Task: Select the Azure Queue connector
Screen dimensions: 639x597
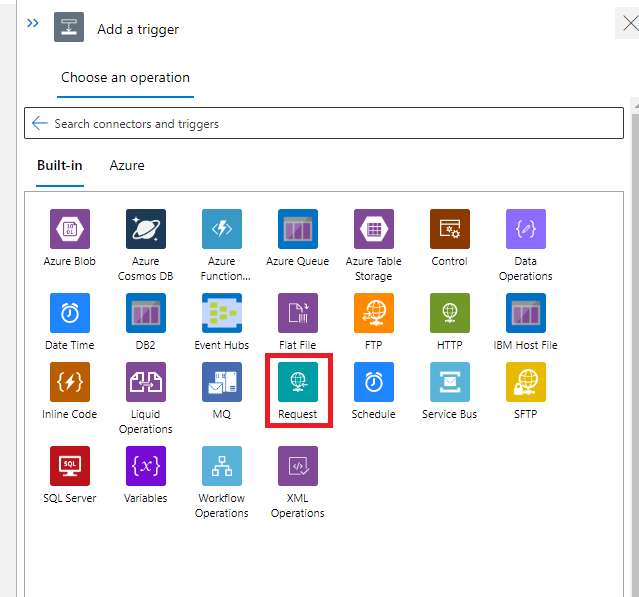Action: (298, 229)
